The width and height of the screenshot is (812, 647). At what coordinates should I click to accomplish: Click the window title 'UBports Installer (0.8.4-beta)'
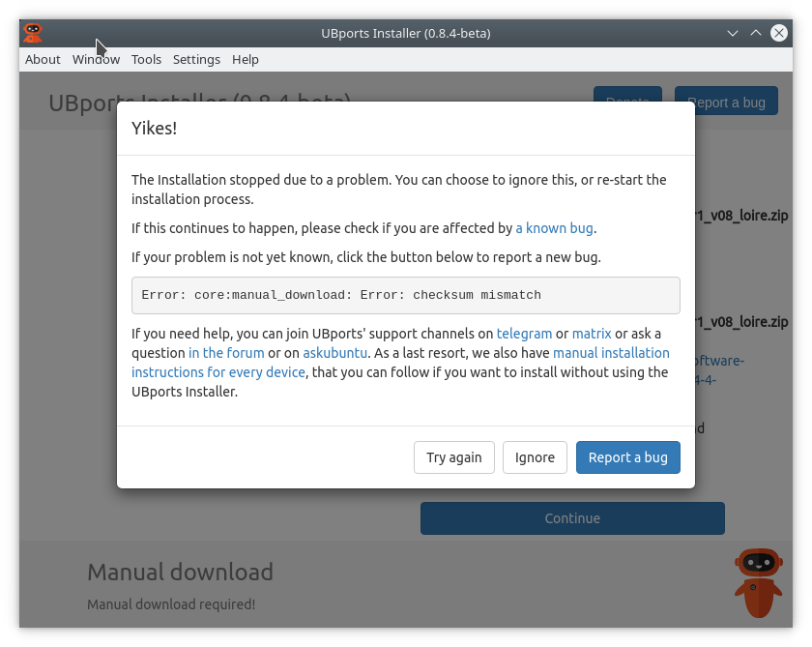405,33
